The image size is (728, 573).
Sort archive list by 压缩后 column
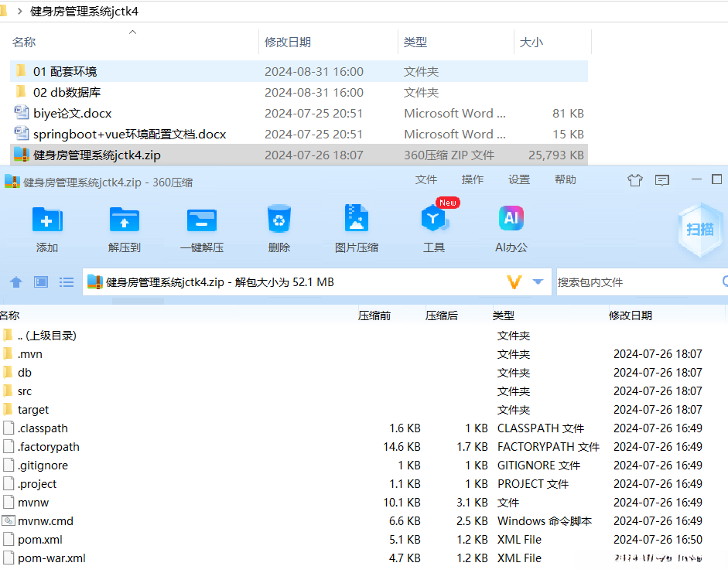coord(442,315)
